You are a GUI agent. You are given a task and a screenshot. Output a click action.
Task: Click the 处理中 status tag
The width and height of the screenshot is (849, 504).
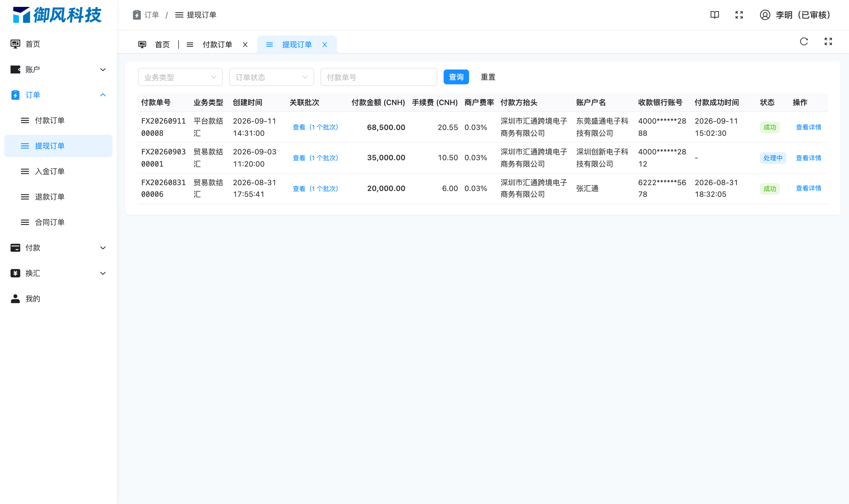[773, 158]
